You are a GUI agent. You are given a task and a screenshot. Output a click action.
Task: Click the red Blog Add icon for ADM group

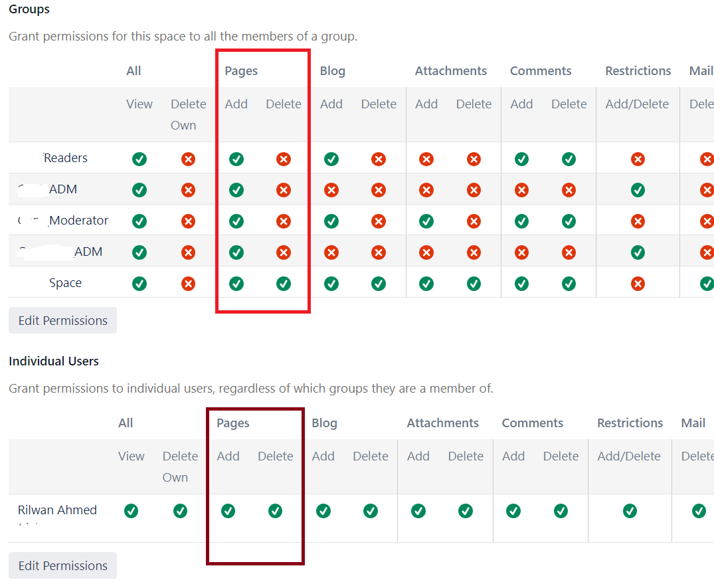(x=331, y=189)
